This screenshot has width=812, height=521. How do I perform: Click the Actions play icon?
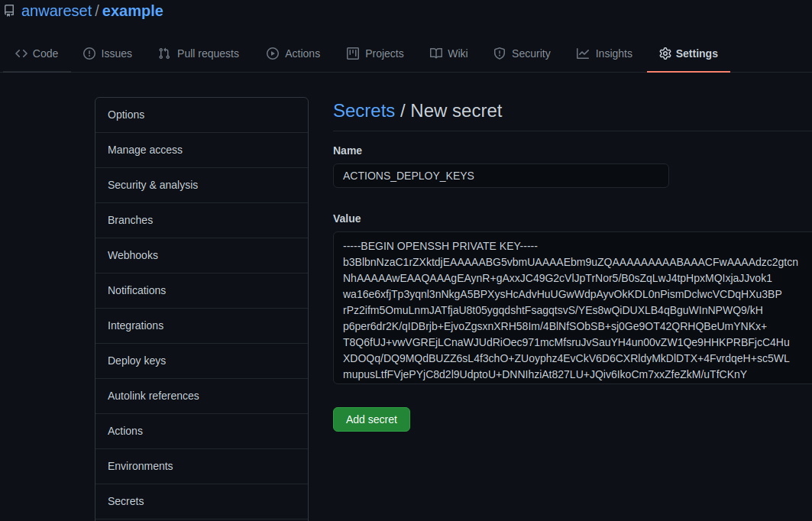[273, 53]
